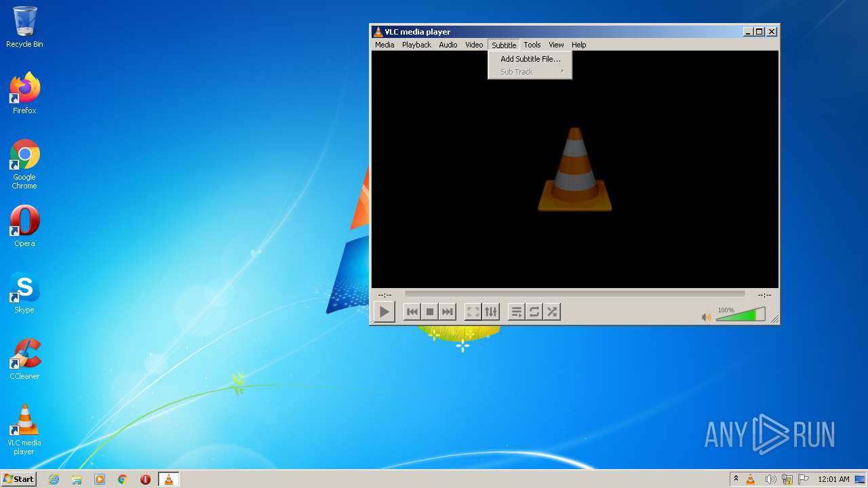Open the View menu
Screen dimensions: 868x488
(556, 45)
